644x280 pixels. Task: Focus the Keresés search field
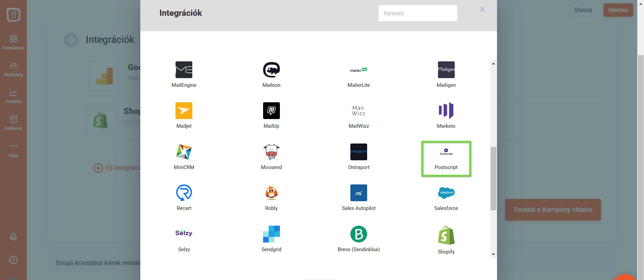(x=418, y=13)
